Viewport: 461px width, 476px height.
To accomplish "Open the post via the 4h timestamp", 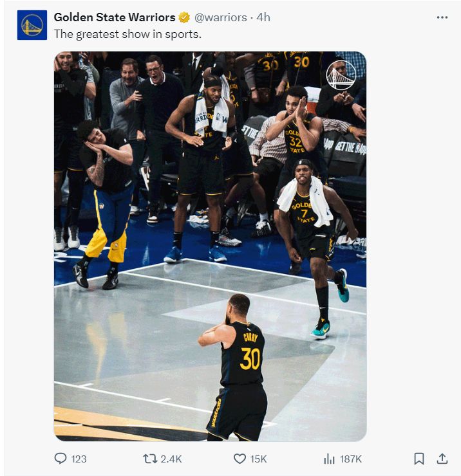I will 263,17.
